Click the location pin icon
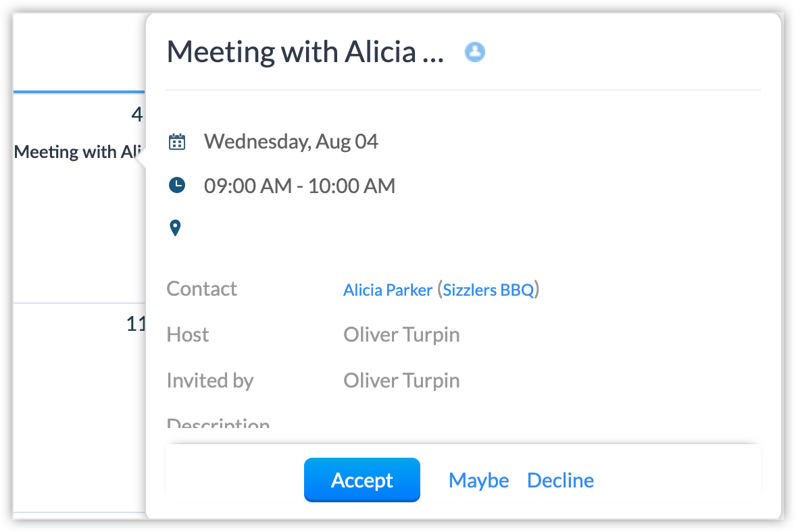 (176, 228)
